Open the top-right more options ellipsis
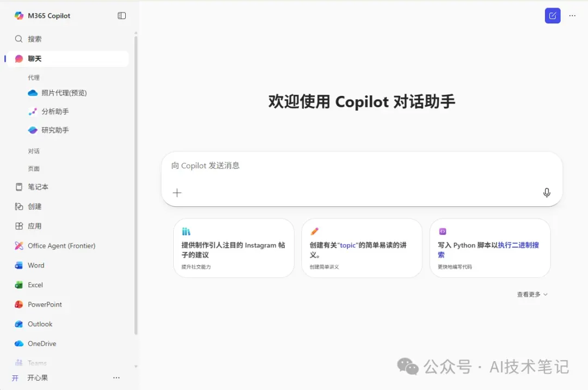The height and width of the screenshot is (390, 588). coord(572,16)
